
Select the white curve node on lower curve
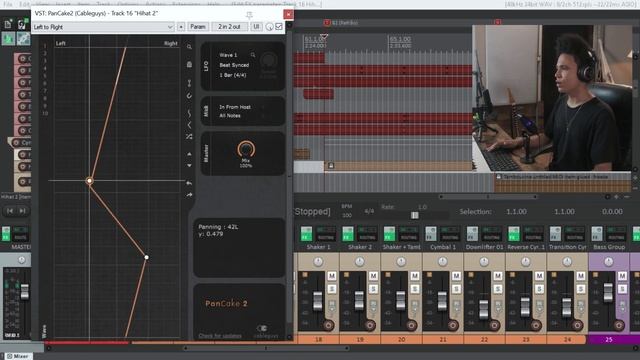pyautogui.click(x=147, y=257)
